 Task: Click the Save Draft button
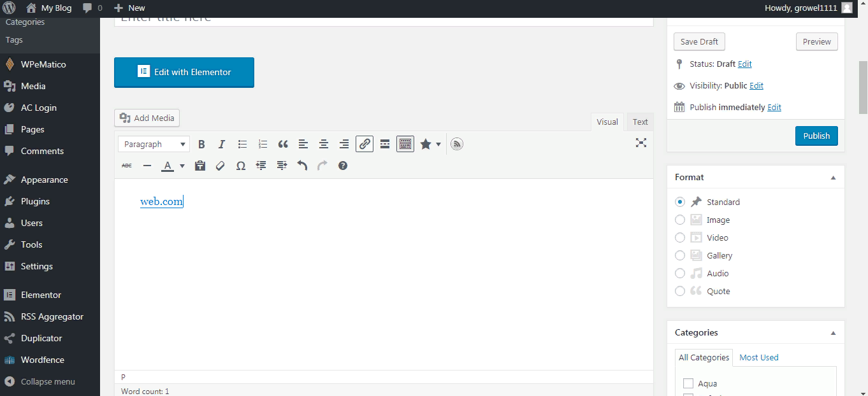(699, 41)
